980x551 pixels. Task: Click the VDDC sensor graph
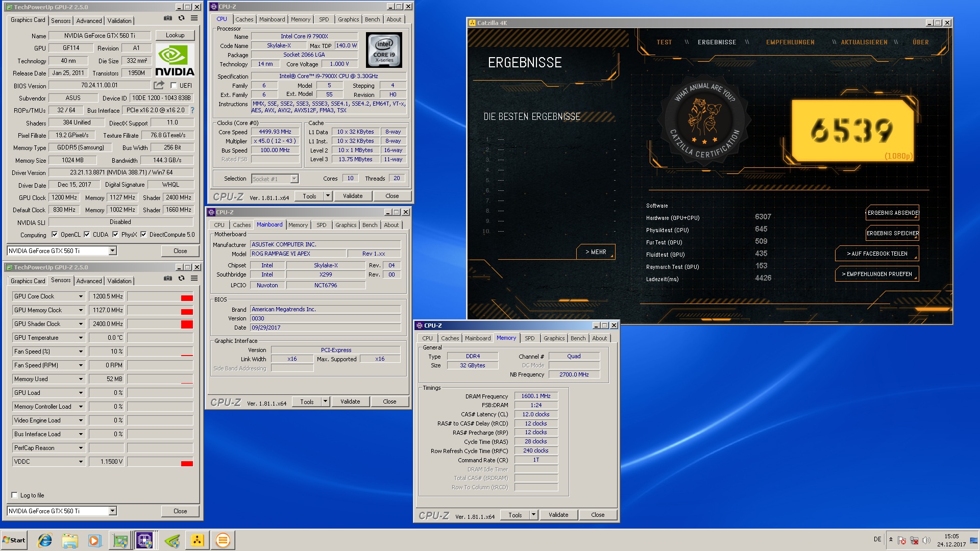[160, 462]
